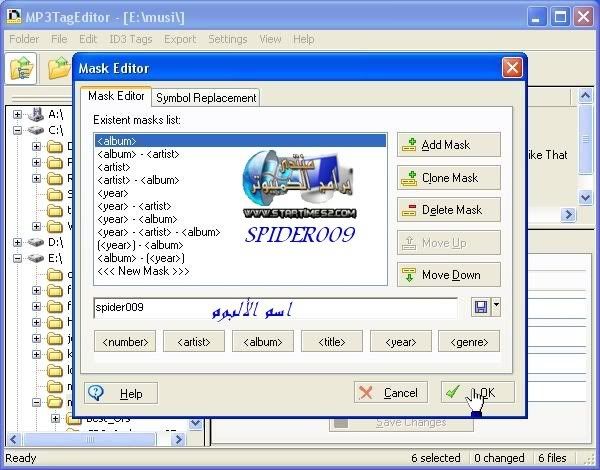The width and height of the screenshot is (600, 470).
Task: Click the right panel horizontal scroll right arrow
Action: [x=569, y=215]
